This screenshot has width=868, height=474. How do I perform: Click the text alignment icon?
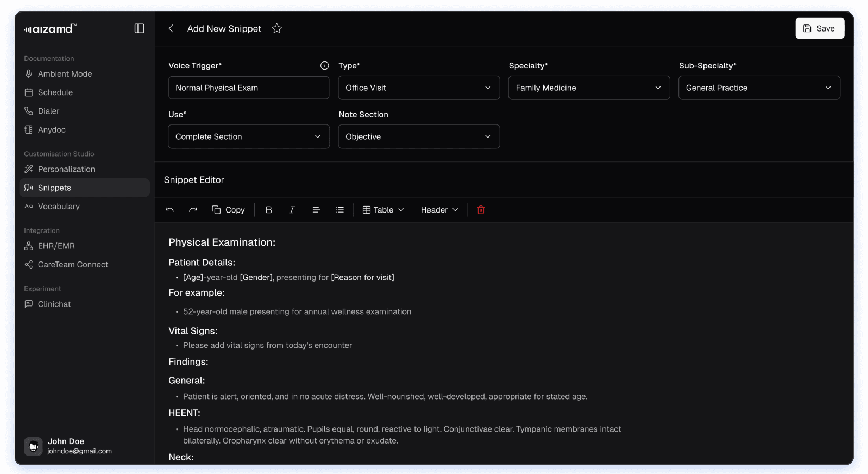pyautogui.click(x=316, y=210)
